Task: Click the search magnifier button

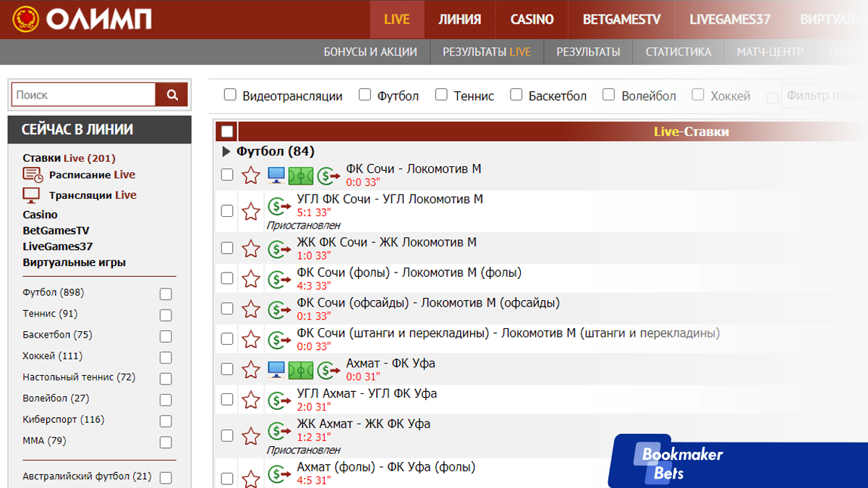Action: [x=172, y=95]
